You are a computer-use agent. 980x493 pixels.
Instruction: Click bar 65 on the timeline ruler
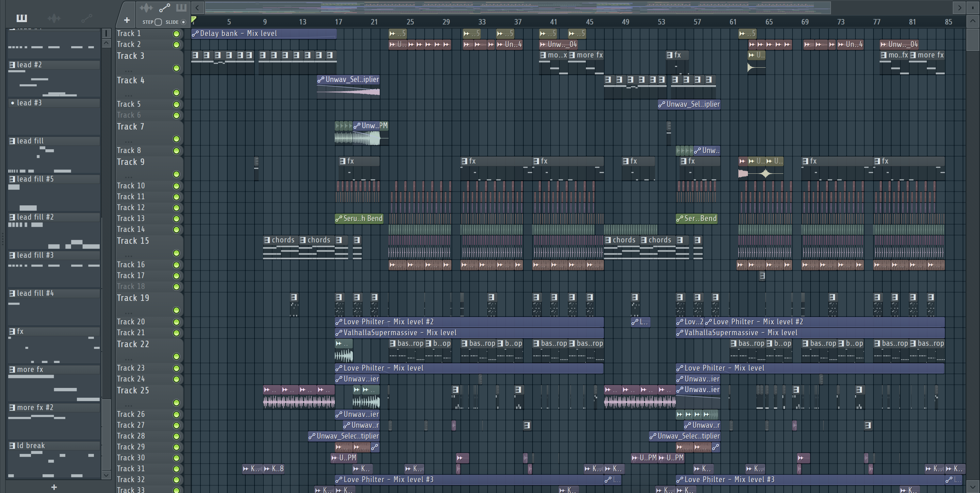click(x=769, y=22)
